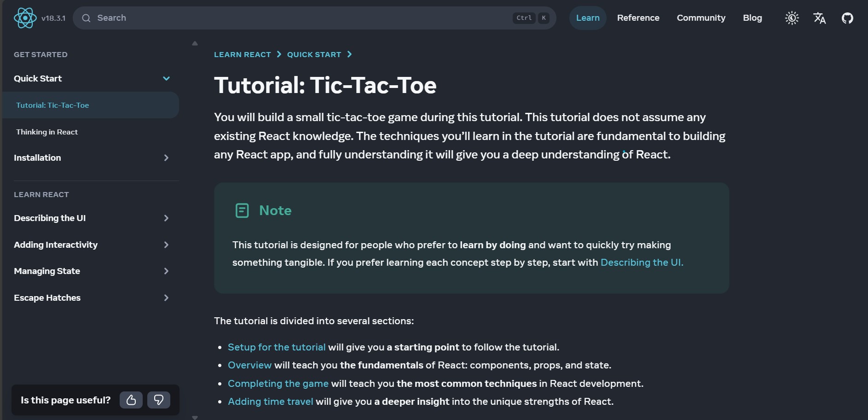Open Completing the game link

278,383
